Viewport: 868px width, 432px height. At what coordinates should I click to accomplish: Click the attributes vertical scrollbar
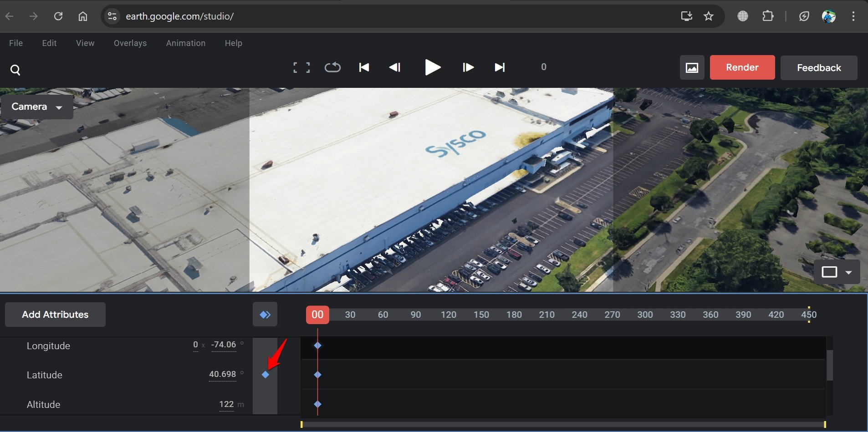click(830, 365)
